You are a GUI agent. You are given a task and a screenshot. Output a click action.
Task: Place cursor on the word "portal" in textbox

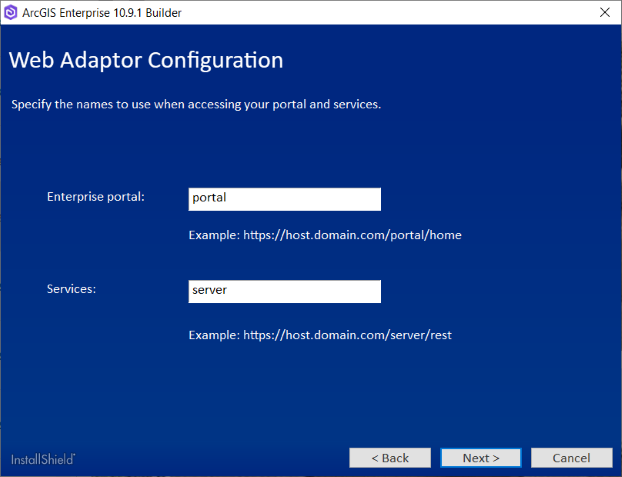pyautogui.click(x=209, y=198)
